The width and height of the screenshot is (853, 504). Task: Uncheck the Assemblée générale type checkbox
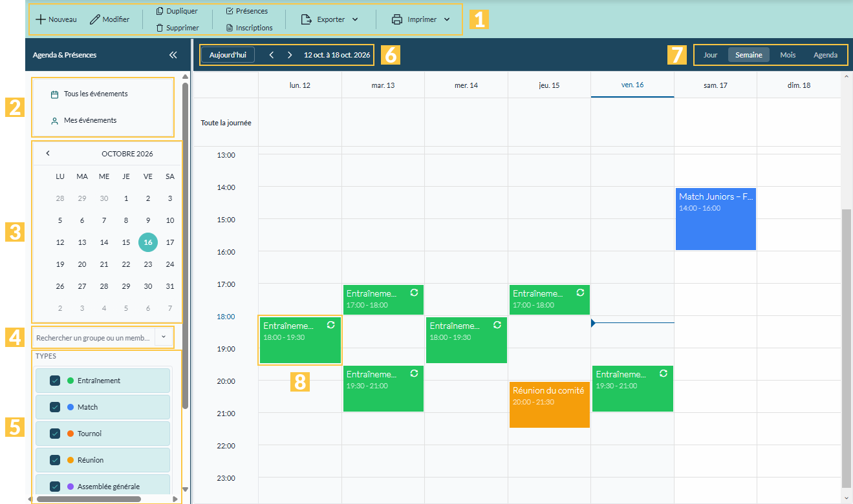[x=55, y=487]
